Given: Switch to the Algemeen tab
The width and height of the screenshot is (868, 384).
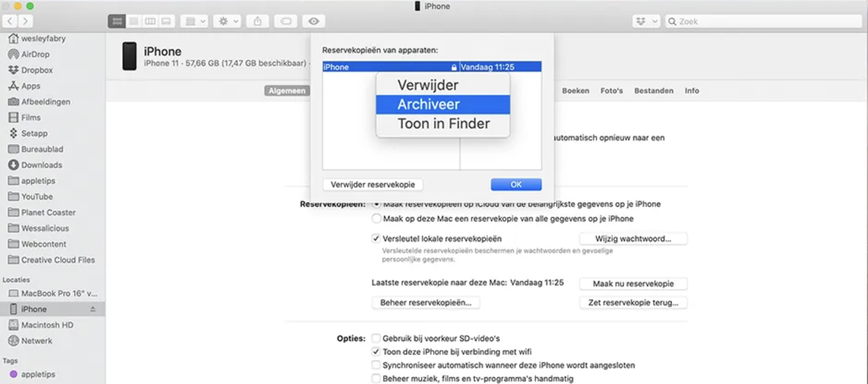Looking at the screenshot, I should click(287, 91).
